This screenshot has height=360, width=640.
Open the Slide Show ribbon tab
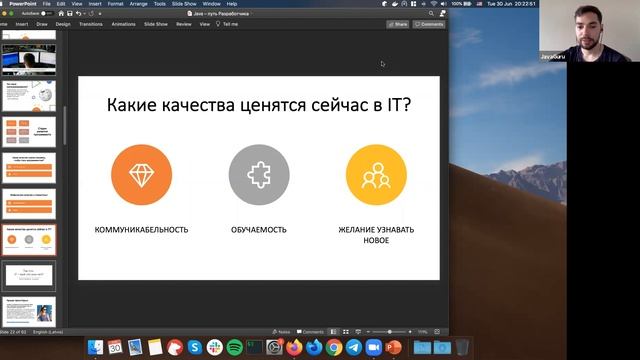(x=156, y=24)
